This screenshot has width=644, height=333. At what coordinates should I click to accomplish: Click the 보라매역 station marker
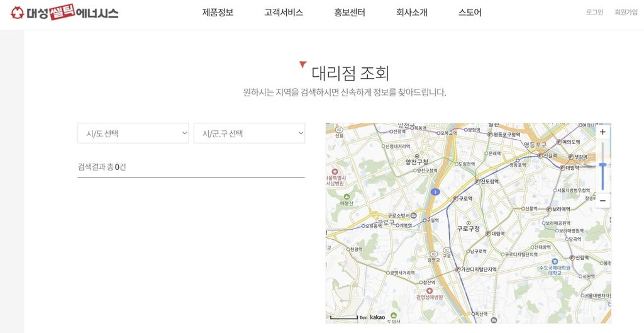pyautogui.click(x=548, y=209)
